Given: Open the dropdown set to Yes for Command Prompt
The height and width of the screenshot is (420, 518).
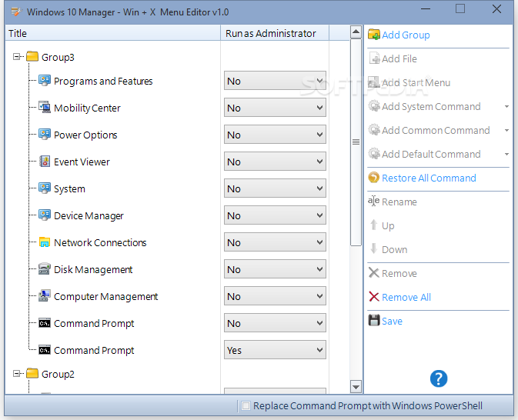Looking at the screenshot, I should pos(275,350).
